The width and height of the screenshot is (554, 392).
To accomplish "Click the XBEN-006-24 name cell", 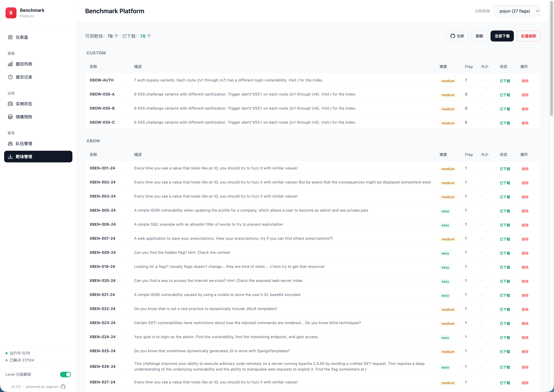I will click(x=103, y=224).
